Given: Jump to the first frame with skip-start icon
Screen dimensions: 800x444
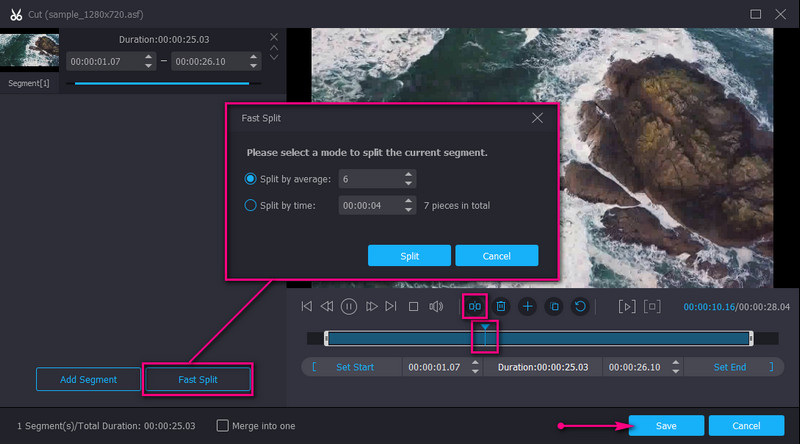Looking at the screenshot, I should pos(306,306).
